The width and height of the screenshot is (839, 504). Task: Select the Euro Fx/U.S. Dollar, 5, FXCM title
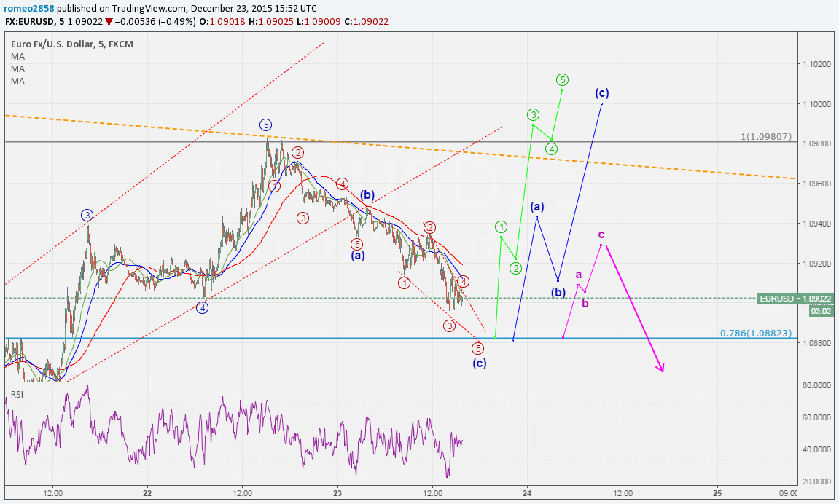pyautogui.click(x=71, y=44)
